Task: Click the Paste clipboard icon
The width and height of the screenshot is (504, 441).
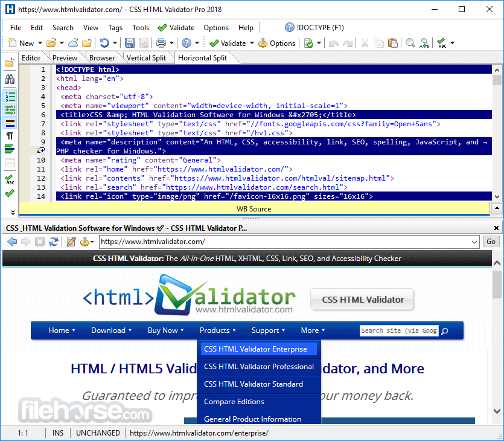Action: 393,43
